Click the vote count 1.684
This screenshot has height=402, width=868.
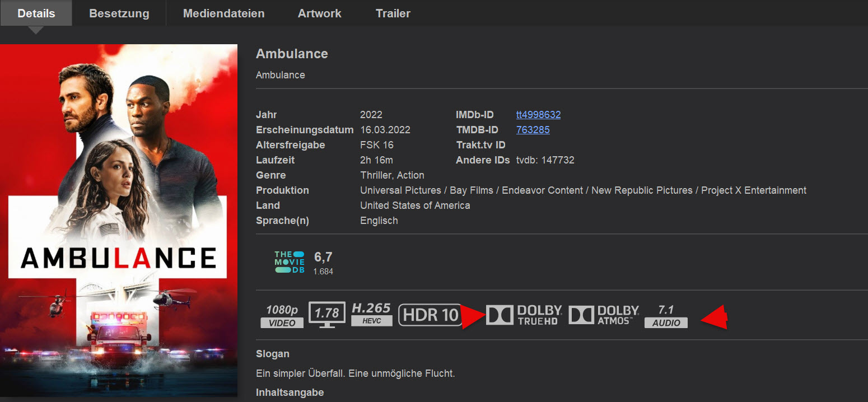(323, 272)
